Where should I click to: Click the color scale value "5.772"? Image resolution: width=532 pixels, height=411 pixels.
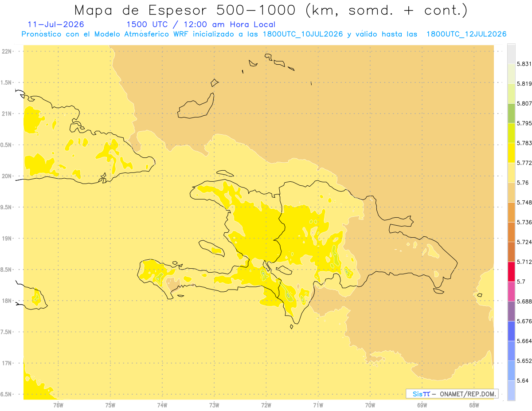524,163
